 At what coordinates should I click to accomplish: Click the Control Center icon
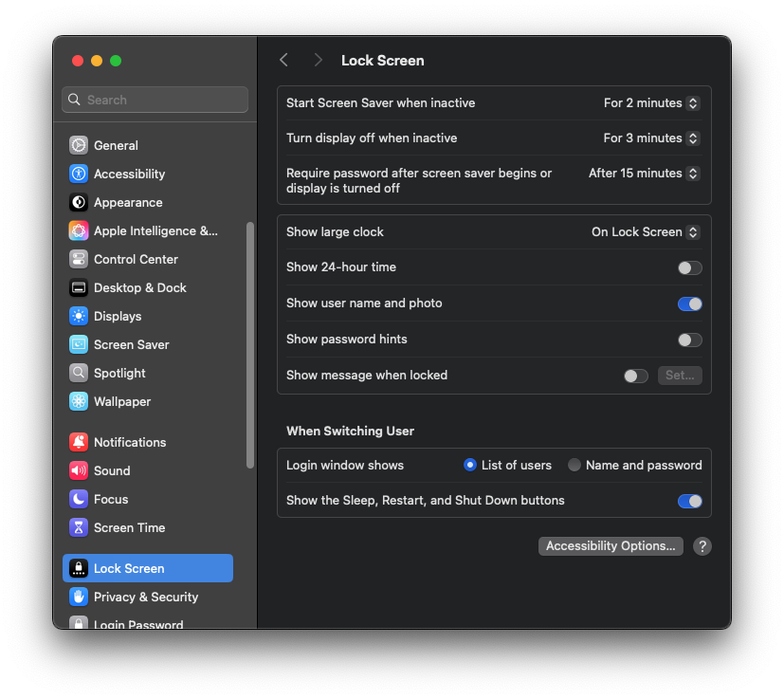[x=79, y=259]
